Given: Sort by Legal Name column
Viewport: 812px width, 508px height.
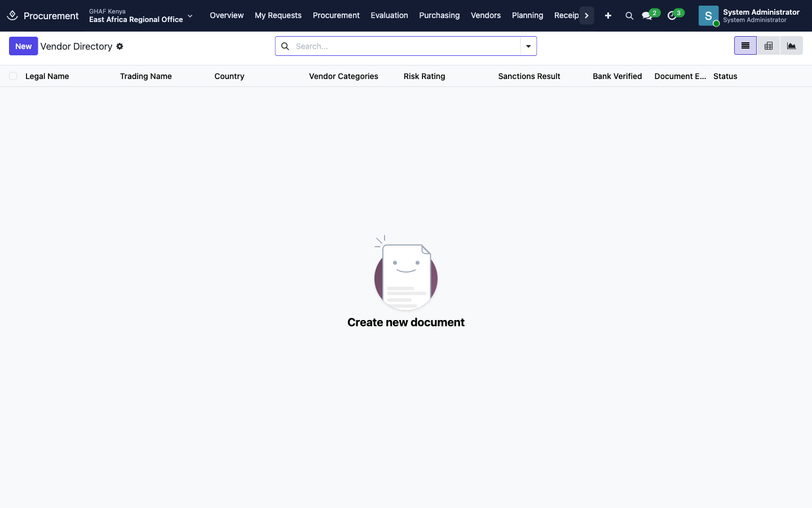Looking at the screenshot, I should pyautogui.click(x=47, y=76).
